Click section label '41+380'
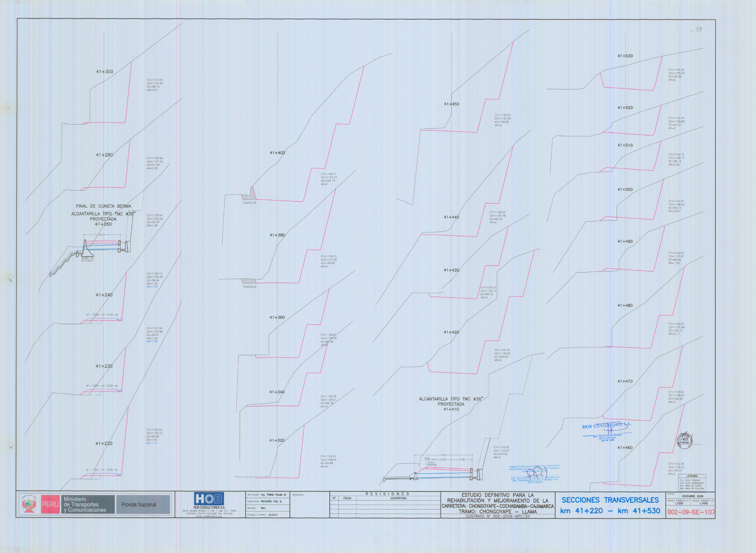 pos(277,235)
